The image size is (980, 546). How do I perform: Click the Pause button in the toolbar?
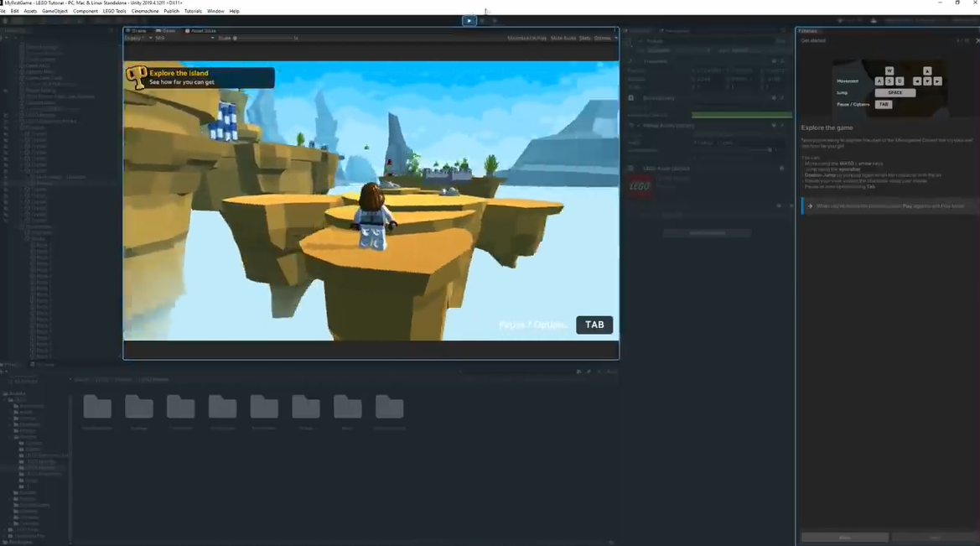coord(482,21)
